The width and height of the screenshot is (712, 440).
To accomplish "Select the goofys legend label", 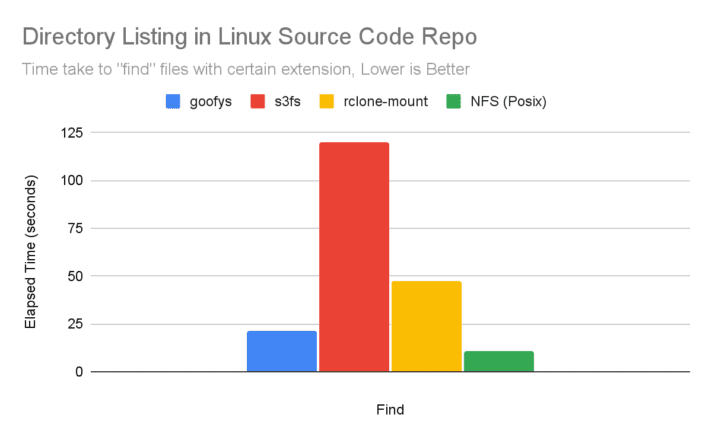I will coord(211,101).
